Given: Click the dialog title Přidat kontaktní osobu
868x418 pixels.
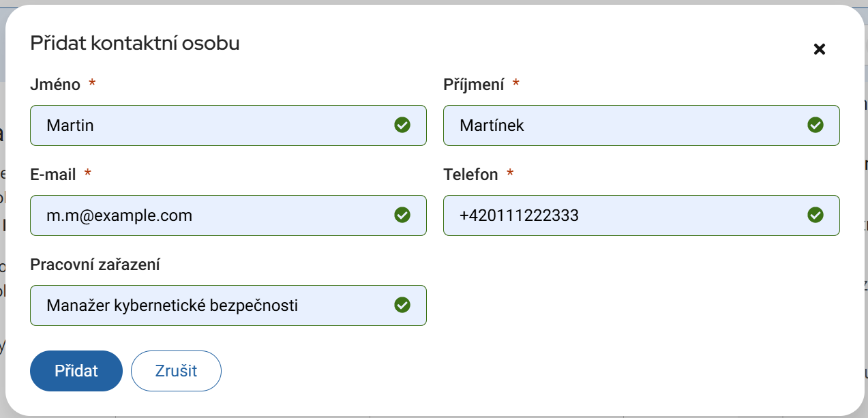Looking at the screenshot, I should [x=135, y=44].
